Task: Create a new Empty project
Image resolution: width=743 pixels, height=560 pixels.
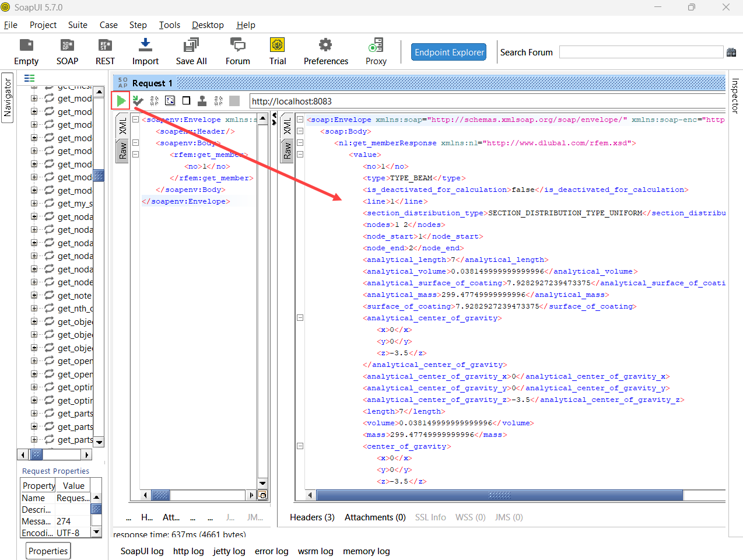Action: coord(26,51)
